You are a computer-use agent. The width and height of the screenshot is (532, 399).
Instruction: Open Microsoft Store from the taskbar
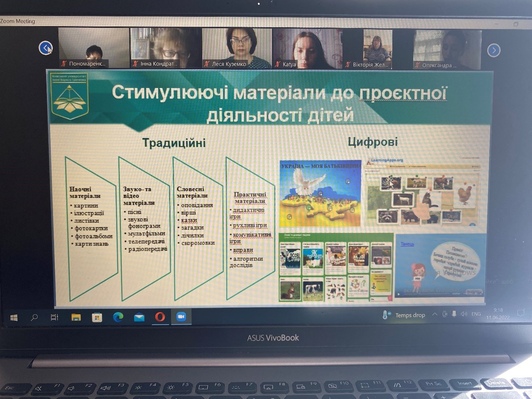(97, 317)
